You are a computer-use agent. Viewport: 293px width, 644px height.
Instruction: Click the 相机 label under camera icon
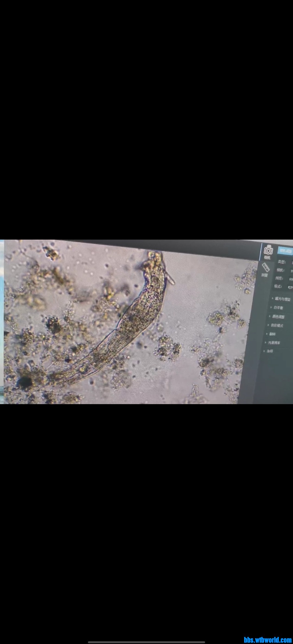pyautogui.click(x=267, y=257)
